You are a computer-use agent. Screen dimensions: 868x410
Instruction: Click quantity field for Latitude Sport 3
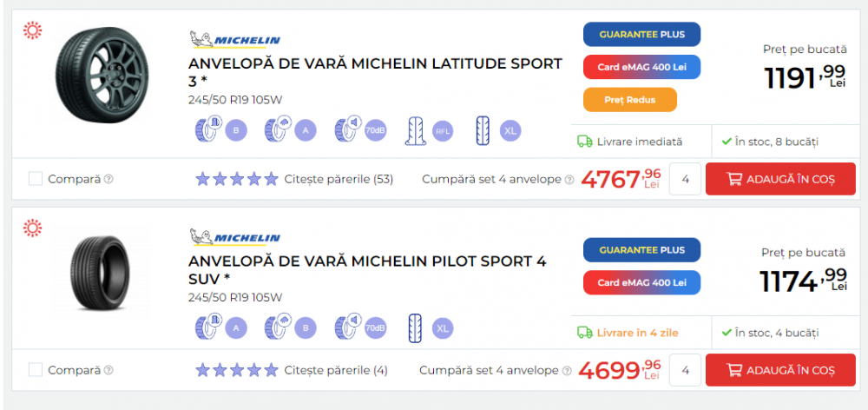[x=686, y=179]
